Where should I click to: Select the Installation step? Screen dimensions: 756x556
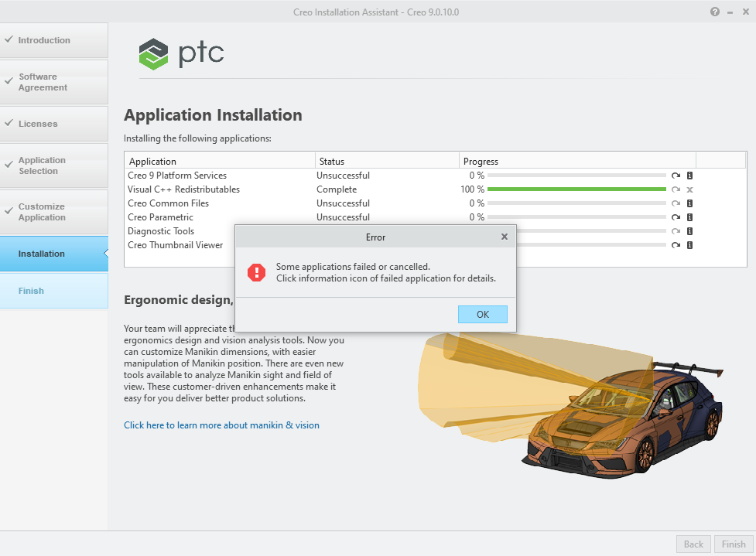coord(53,254)
